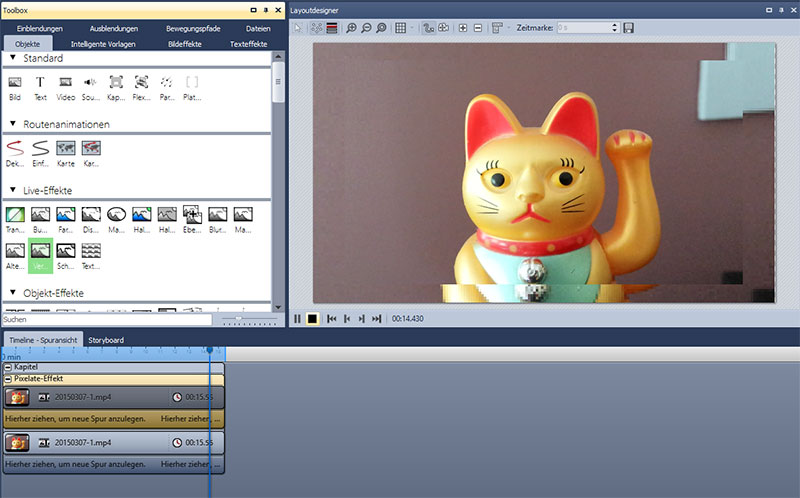This screenshot has width=800, height=498.
Task: Pause playback in the Layoutdesigner
Action: [x=297, y=319]
